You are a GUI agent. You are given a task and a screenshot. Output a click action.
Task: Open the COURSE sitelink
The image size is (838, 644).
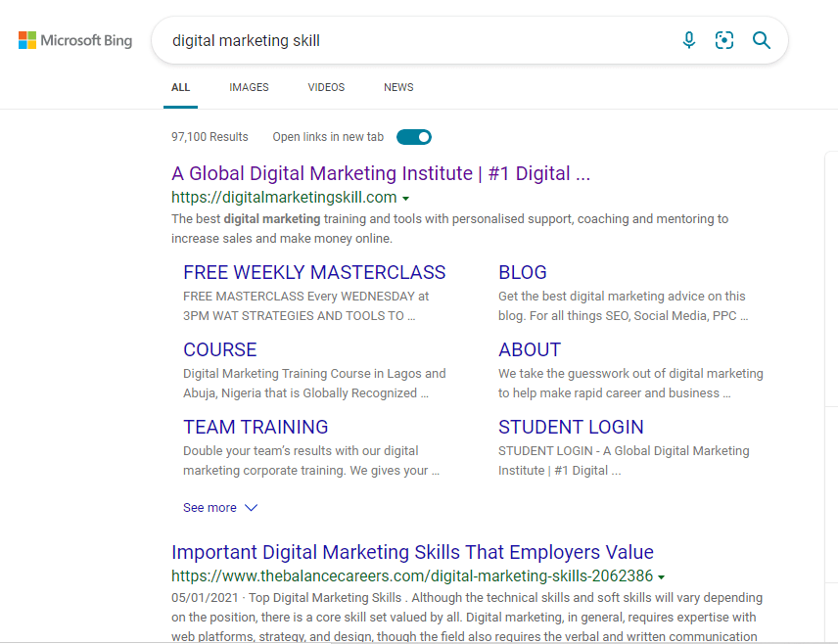[x=219, y=349]
